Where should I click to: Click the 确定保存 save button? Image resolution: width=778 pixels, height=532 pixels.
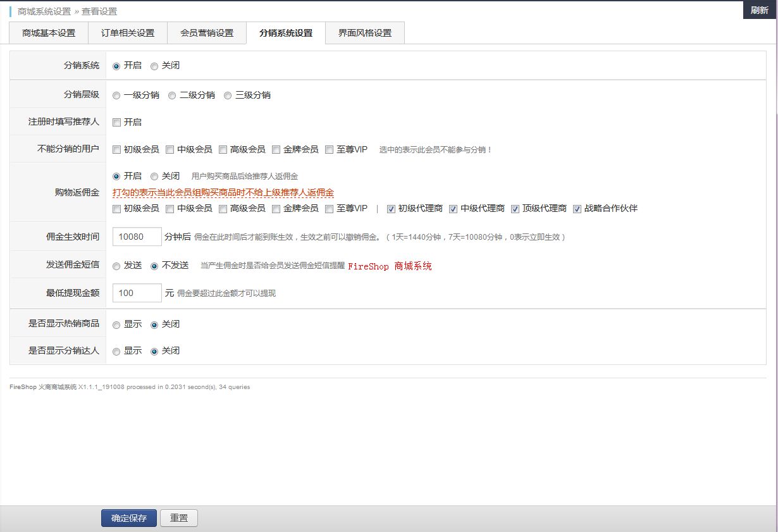click(129, 518)
